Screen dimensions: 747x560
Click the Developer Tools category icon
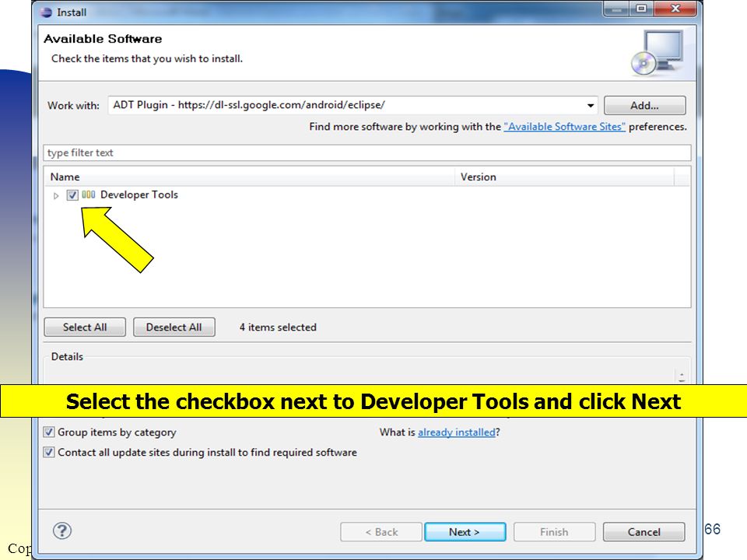pyautogui.click(x=89, y=194)
